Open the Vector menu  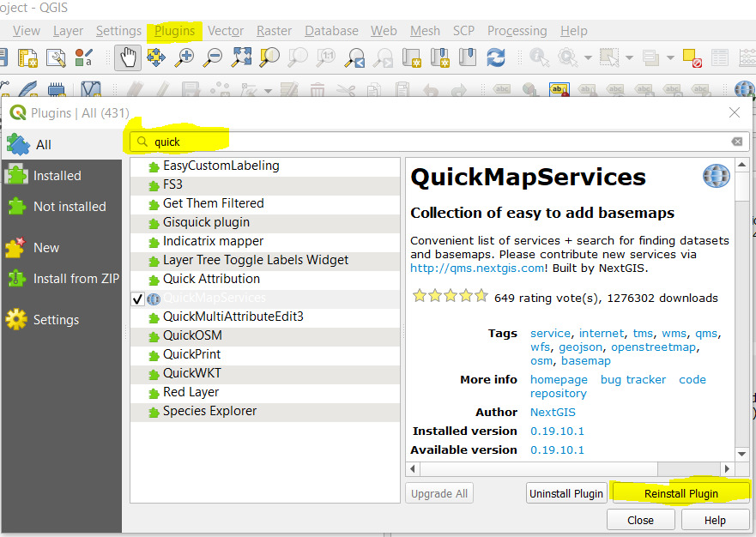225,31
